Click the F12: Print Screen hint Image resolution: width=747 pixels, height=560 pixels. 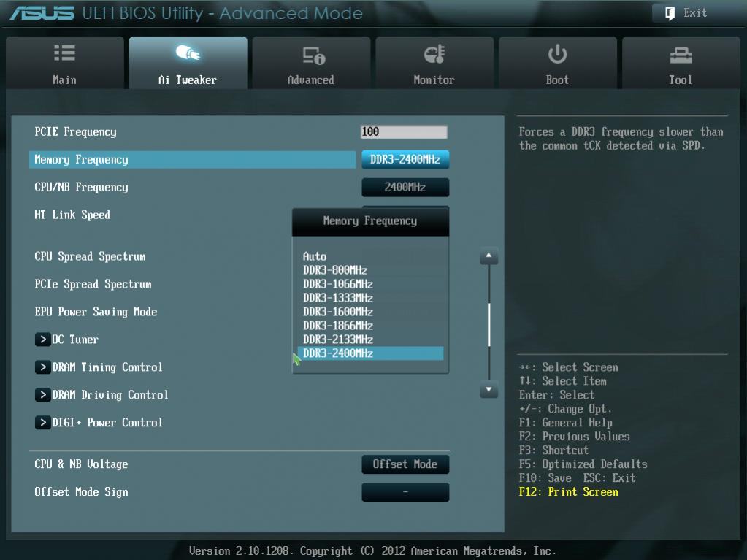pos(568,492)
